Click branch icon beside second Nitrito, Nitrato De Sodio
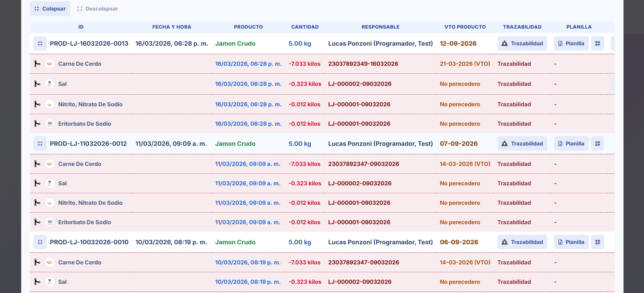644x293 pixels. tap(37, 203)
